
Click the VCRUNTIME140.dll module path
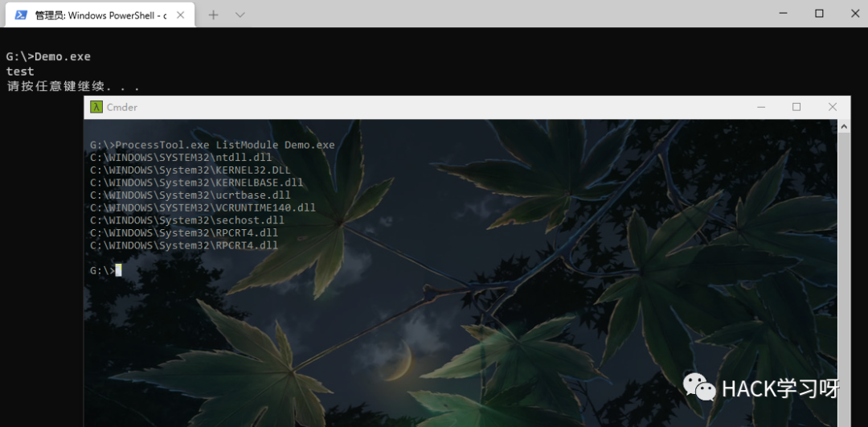203,207
